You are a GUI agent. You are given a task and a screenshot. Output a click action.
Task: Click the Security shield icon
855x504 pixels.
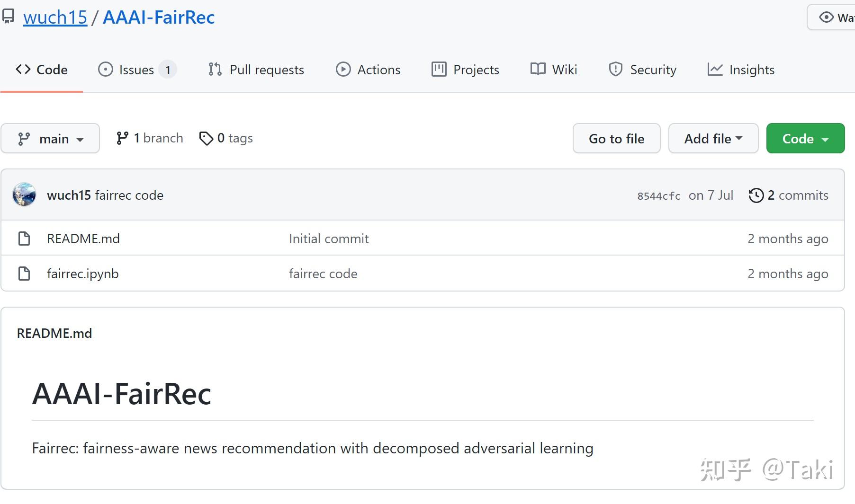[615, 70]
